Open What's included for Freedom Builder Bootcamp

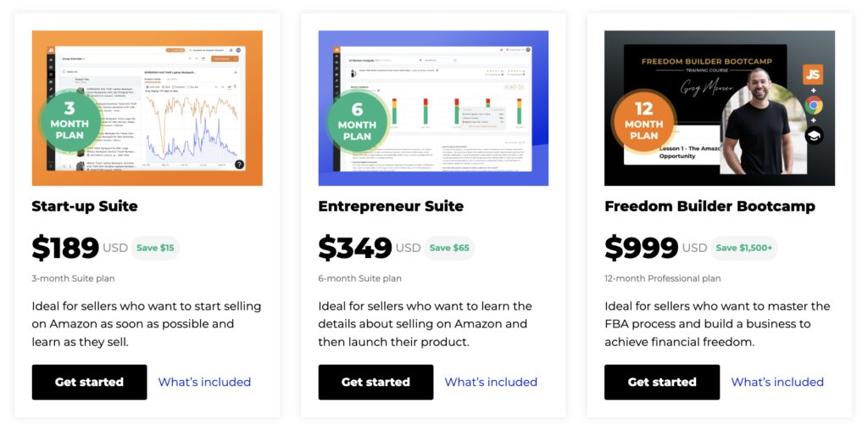pos(777,383)
